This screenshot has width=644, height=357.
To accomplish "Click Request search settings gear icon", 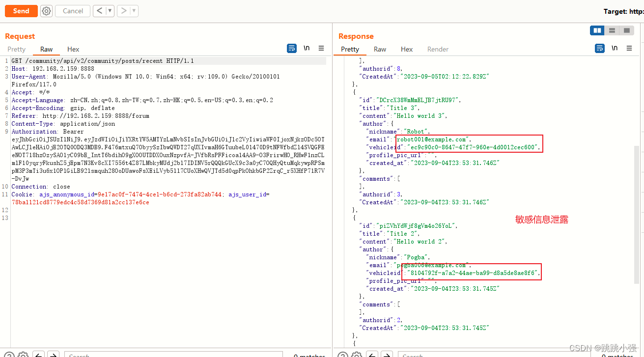I will pyautogui.click(x=23, y=355).
